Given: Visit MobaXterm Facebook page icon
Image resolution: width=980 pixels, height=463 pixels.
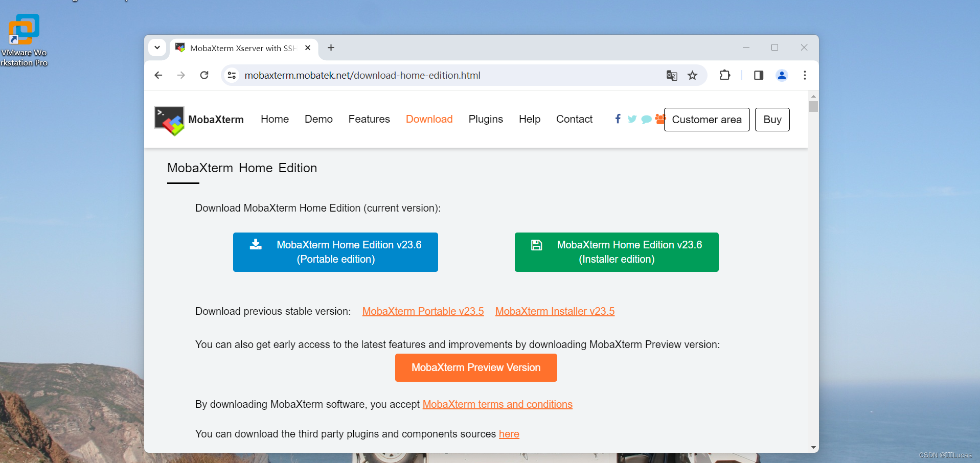Looking at the screenshot, I should (618, 119).
